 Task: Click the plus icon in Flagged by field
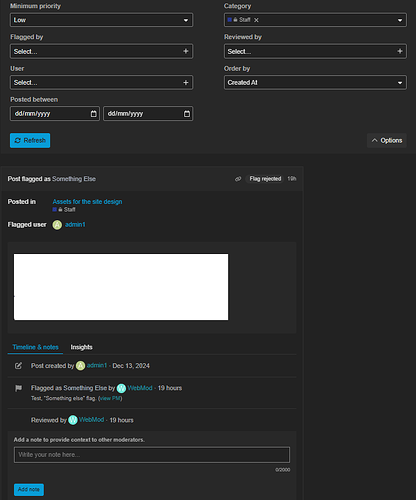pos(186,51)
